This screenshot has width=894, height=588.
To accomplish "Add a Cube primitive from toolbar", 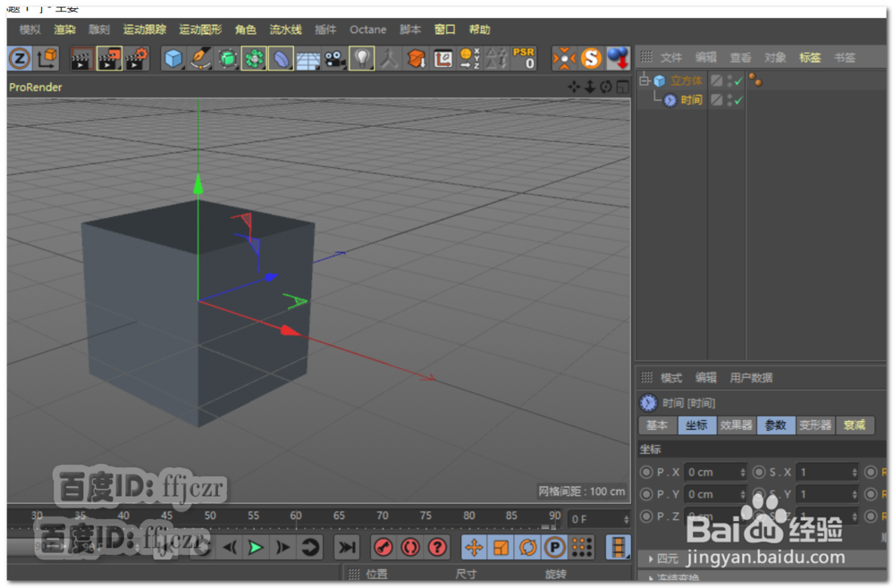I will 173,58.
